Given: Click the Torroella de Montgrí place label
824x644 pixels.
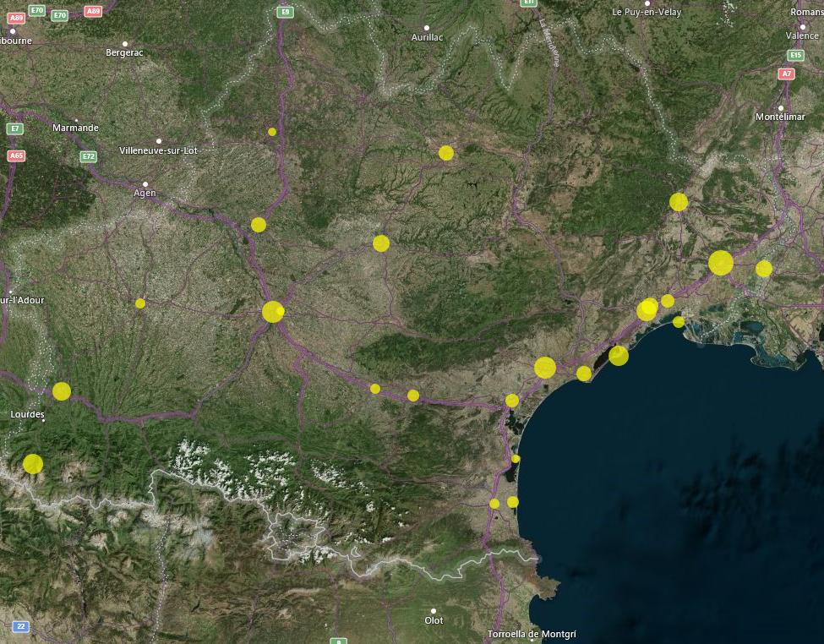Looking at the screenshot, I should 533,633.
